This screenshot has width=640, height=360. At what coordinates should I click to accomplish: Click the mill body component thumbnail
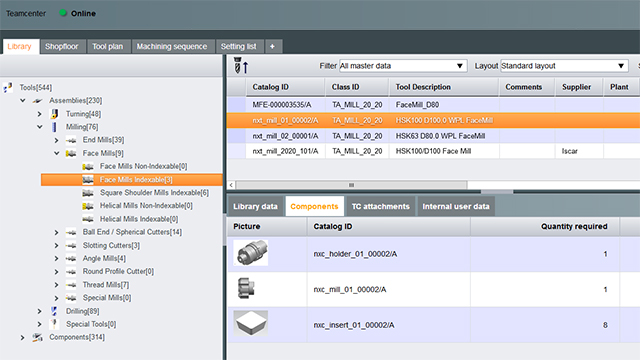tap(246, 288)
